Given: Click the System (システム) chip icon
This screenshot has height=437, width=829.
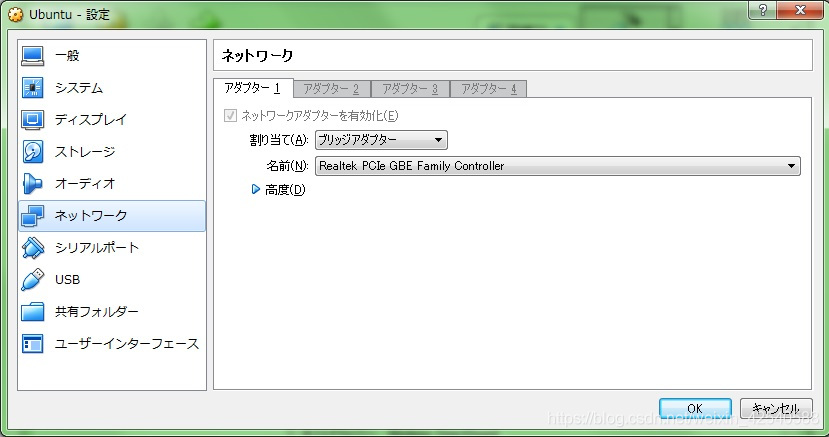Looking at the screenshot, I should click(33, 88).
